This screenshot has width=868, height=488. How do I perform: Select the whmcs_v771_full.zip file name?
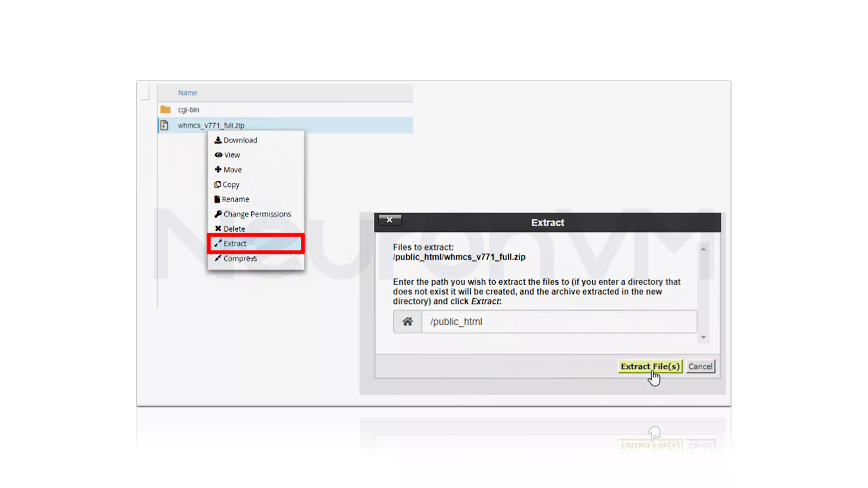(x=211, y=125)
